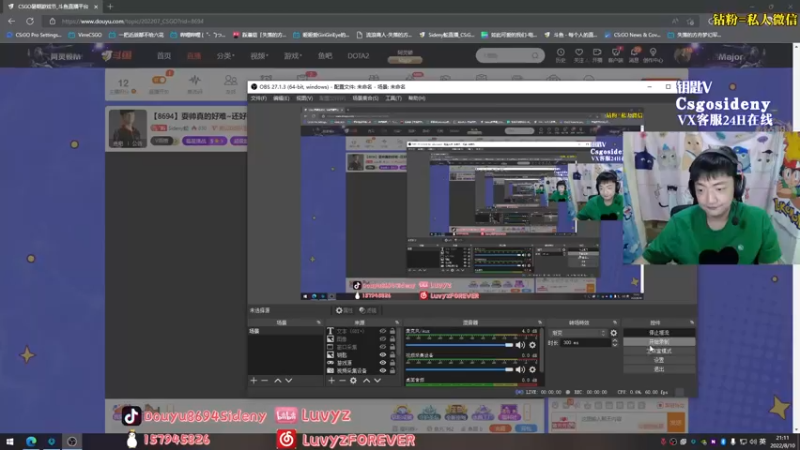This screenshot has height=450, width=800.
Task: Open the 视图(V) menu in OBS
Action: (x=304, y=98)
